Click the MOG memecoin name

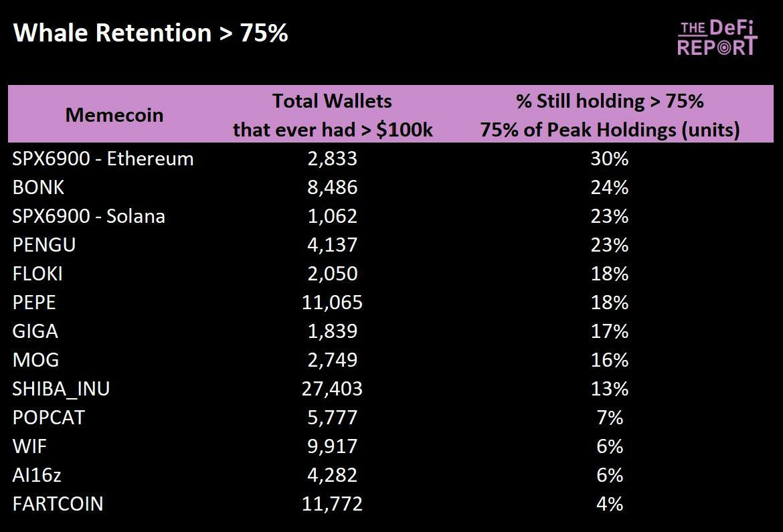(x=35, y=360)
